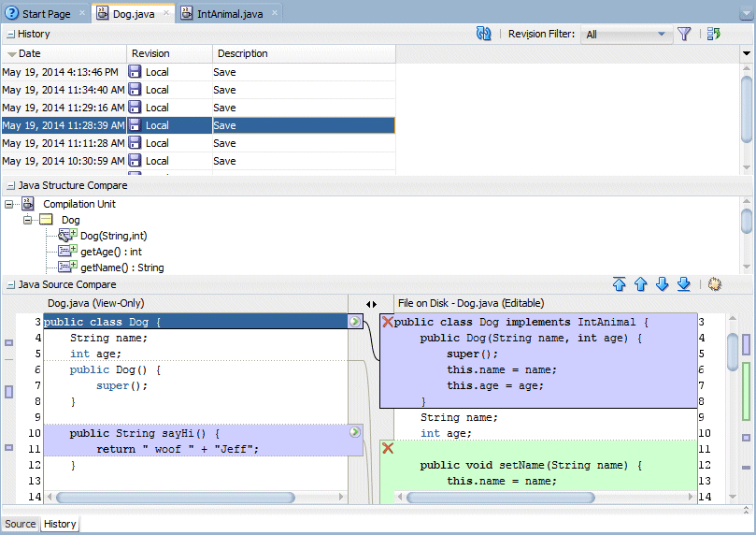The height and width of the screenshot is (535, 756).
Task: Go to previous difference arrow
Action: 641,284
